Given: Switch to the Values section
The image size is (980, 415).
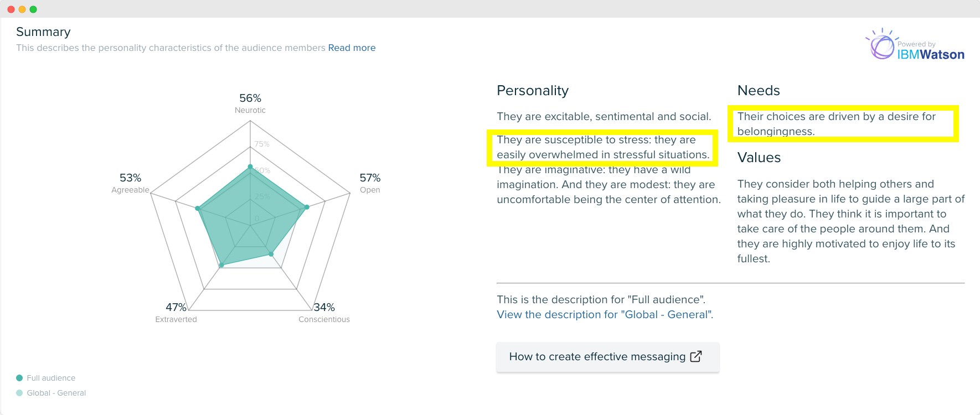Looking at the screenshot, I should point(759,158).
